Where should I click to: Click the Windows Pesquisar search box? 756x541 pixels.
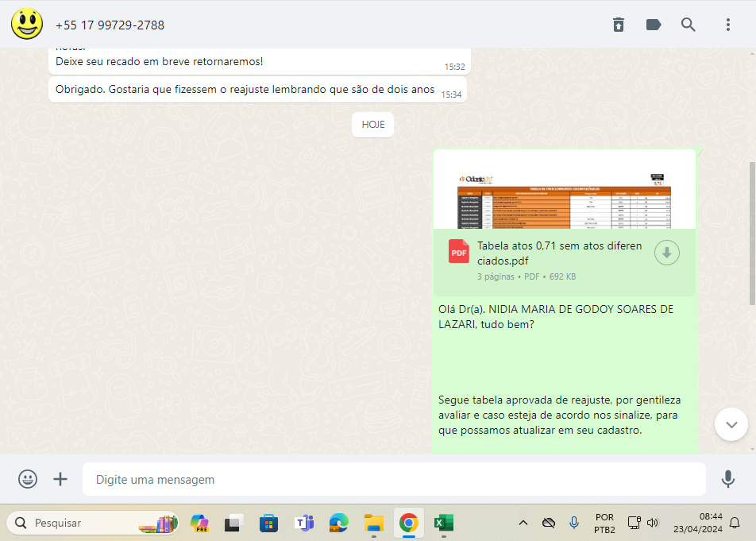click(x=91, y=523)
